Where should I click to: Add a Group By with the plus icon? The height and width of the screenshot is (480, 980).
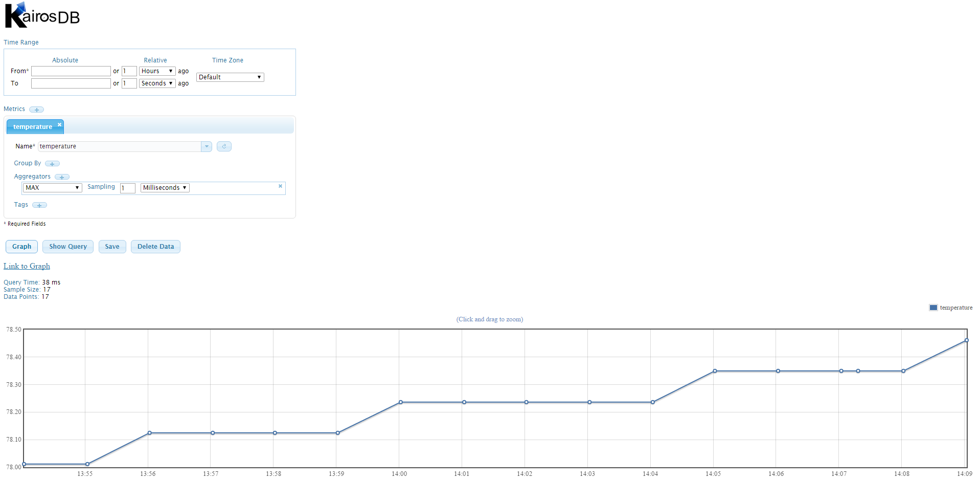coord(52,163)
